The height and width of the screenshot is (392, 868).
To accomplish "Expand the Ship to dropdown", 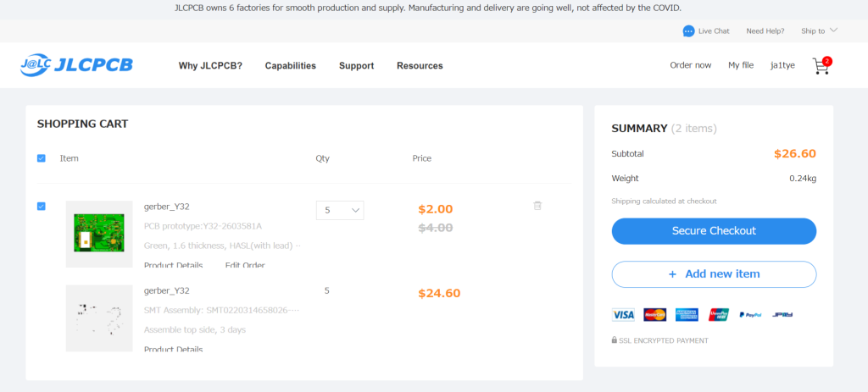I will (819, 31).
